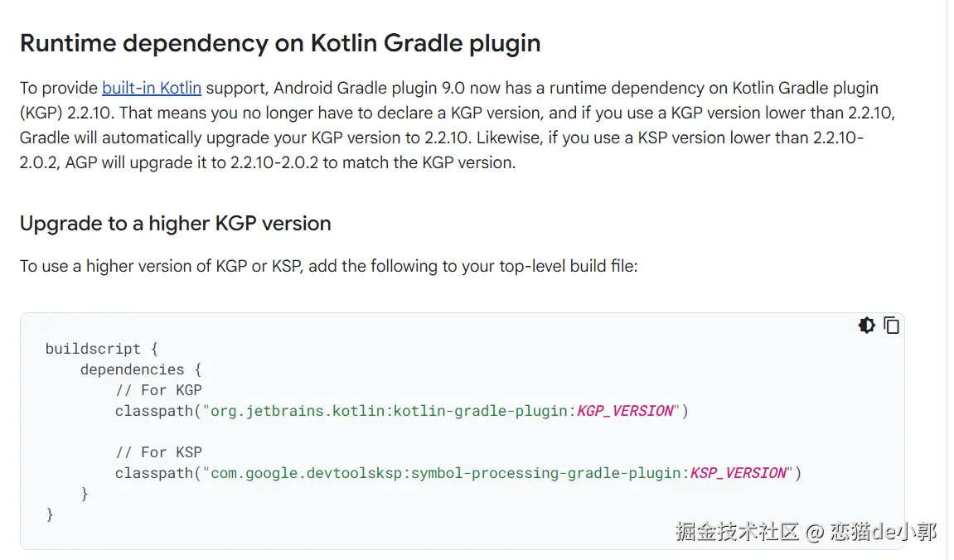Click the closing brace of the dependencies block

pos(85,494)
